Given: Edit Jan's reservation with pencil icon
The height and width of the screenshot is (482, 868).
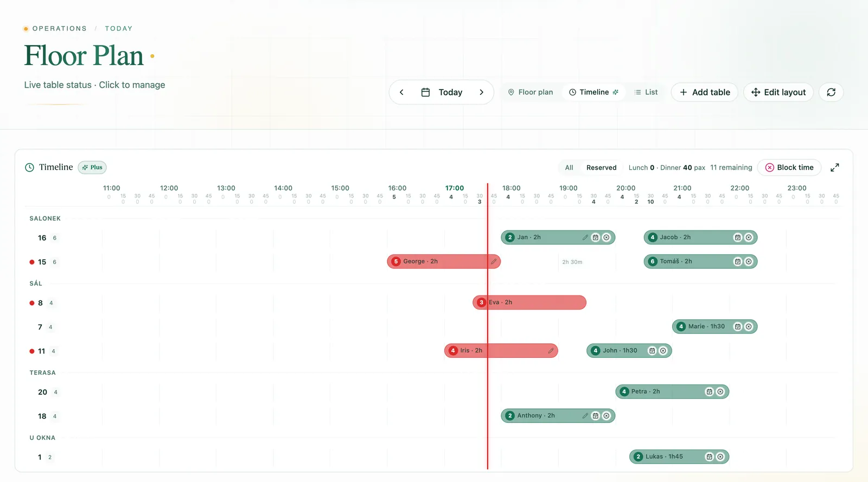Looking at the screenshot, I should click(x=585, y=237).
